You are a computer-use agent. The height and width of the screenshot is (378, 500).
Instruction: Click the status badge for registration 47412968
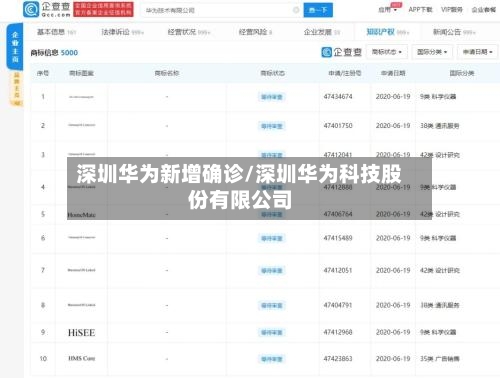[x=272, y=333]
